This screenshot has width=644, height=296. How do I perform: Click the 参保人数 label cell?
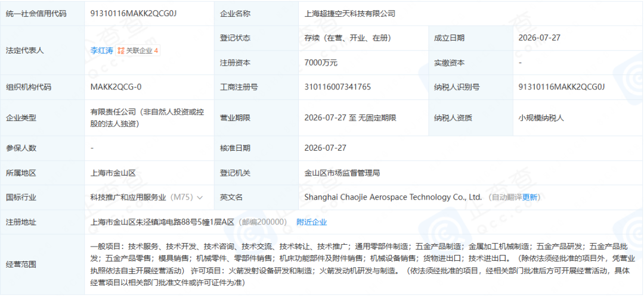(42, 148)
